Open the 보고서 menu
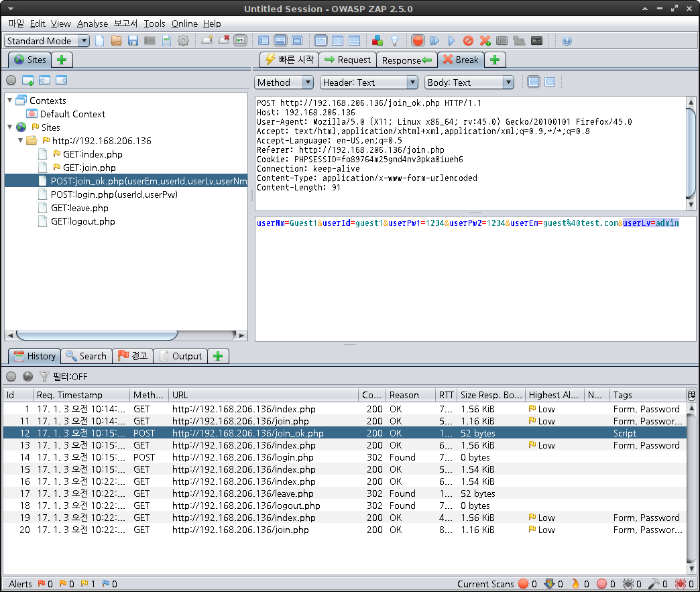 125,23
